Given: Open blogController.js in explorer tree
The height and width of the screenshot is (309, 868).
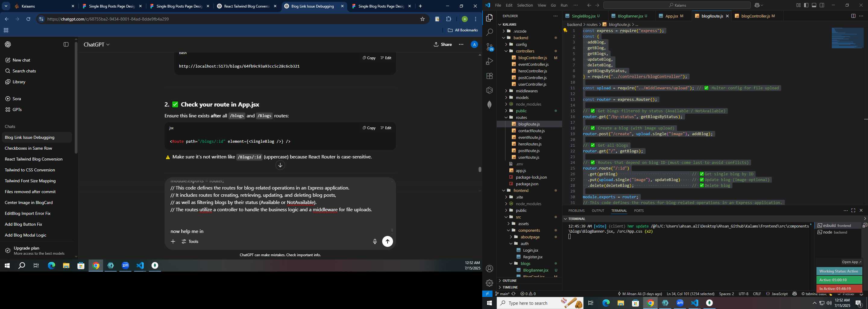Looking at the screenshot, I should point(532,58).
